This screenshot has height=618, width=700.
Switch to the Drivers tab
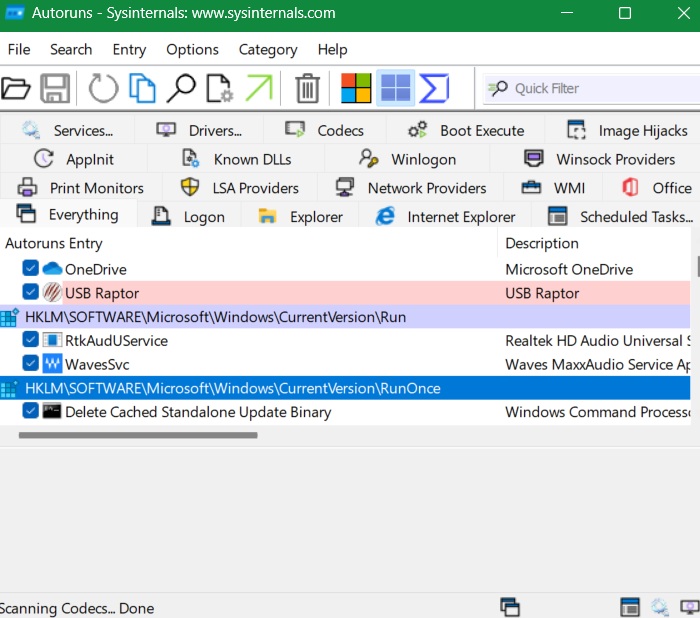tap(199, 130)
